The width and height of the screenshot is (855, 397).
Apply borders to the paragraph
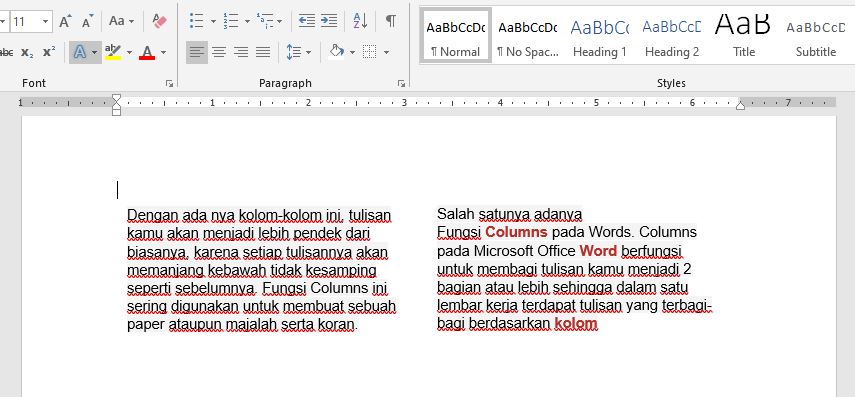coord(370,52)
